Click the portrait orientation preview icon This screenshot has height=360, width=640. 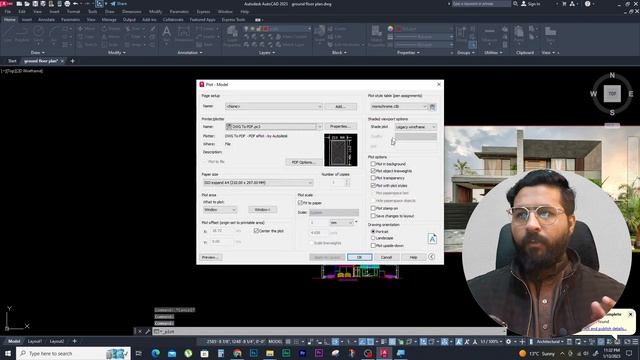(x=432, y=238)
